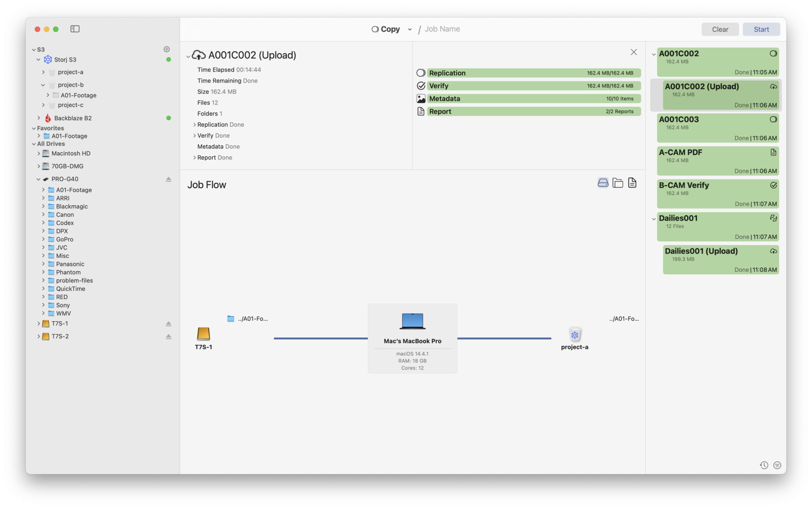Open S3 connection settings gear

(x=167, y=49)
